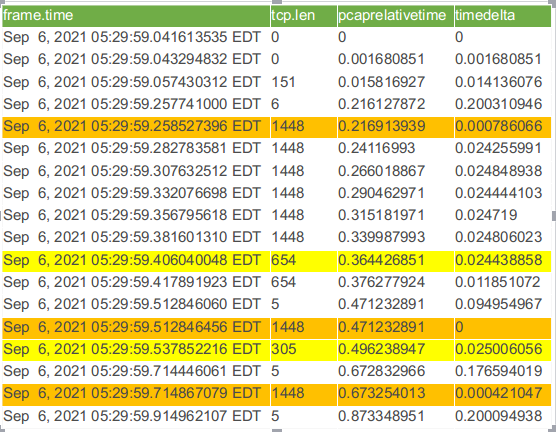Click frame time cell 05:29:59.417891923
The width and height of the screenshot is (556, 432).
pos(136,282)
